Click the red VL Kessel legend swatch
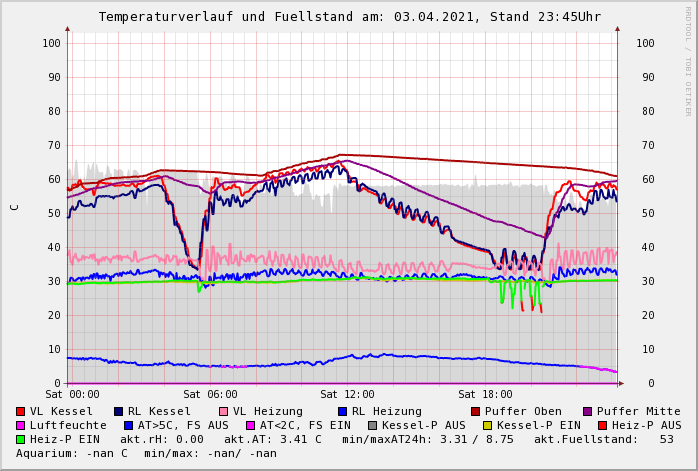The height and width of the screenshot is (471, 698). [21, 412]
